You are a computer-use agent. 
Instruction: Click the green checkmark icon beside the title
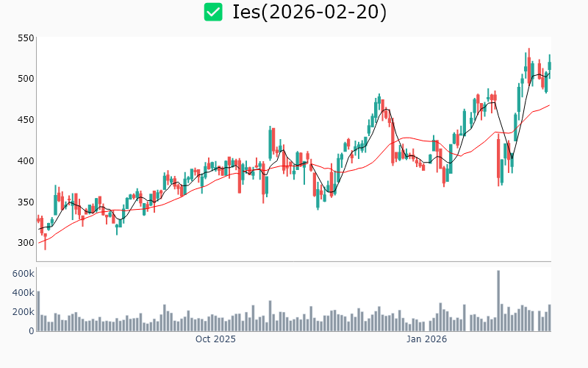pos(213,12)
